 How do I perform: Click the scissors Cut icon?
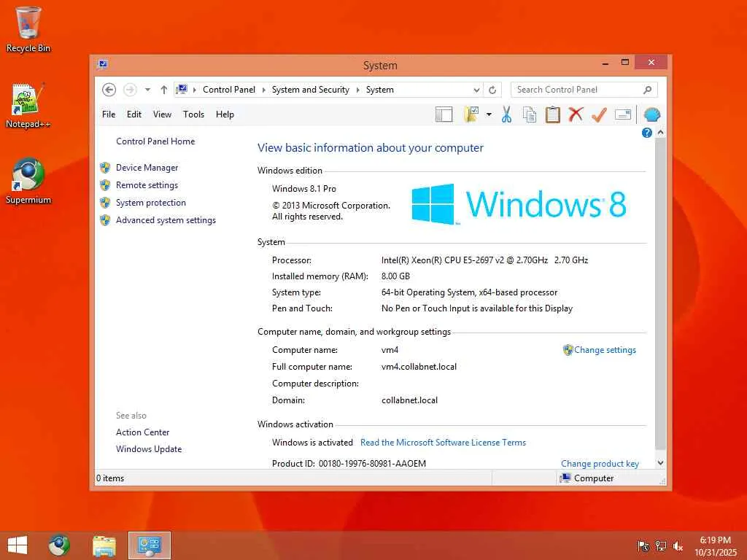[x=506, y=114]
